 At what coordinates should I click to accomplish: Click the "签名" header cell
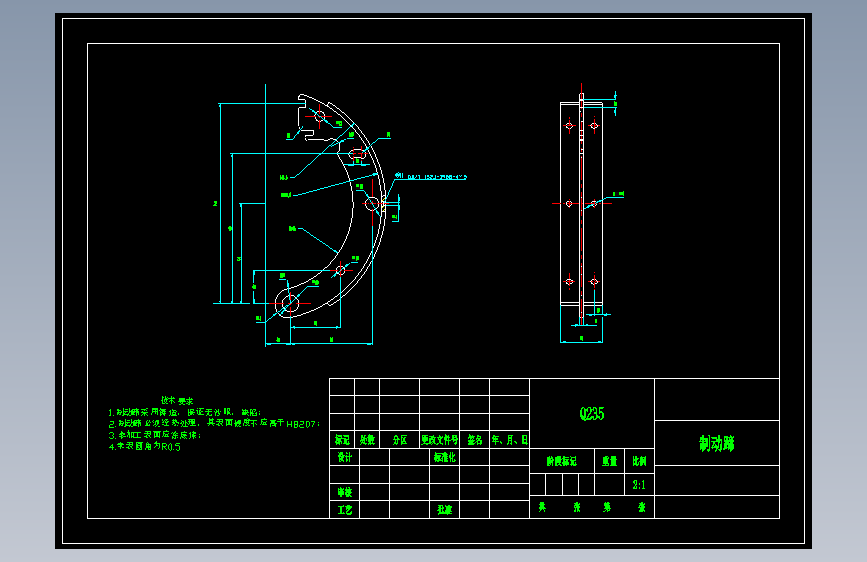[474, 440]
